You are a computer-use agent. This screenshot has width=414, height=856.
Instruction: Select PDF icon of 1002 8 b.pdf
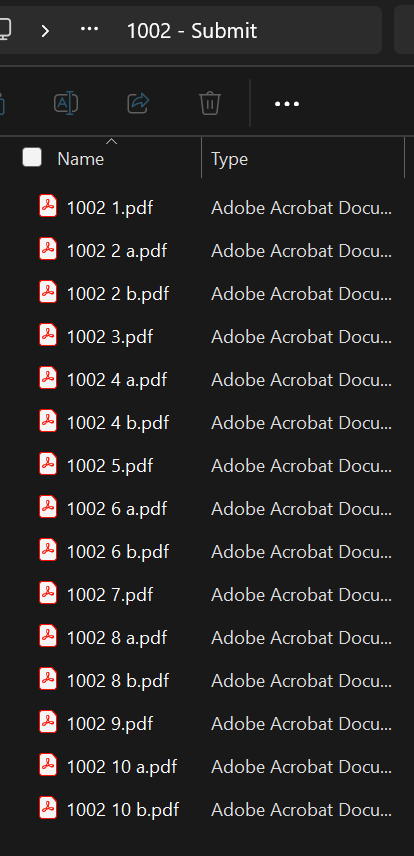[48, 680]
